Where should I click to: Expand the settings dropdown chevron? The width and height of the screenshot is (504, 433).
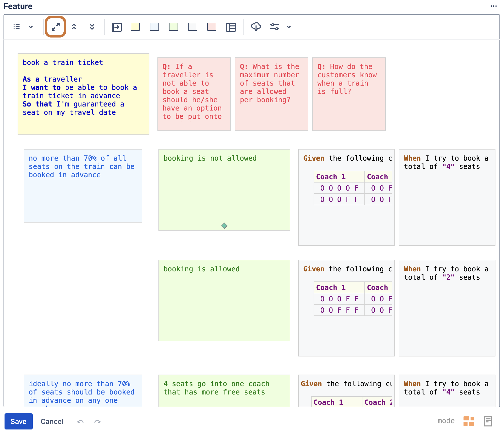289,27
